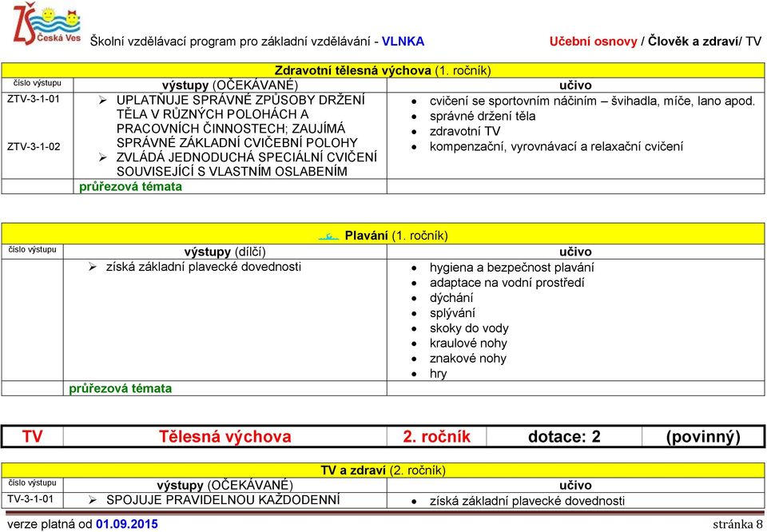Click 'získá základní plavecké dovednosti' in Plavání outputs
This screenshot has height=532, width=767.
[x=204, y=267]
